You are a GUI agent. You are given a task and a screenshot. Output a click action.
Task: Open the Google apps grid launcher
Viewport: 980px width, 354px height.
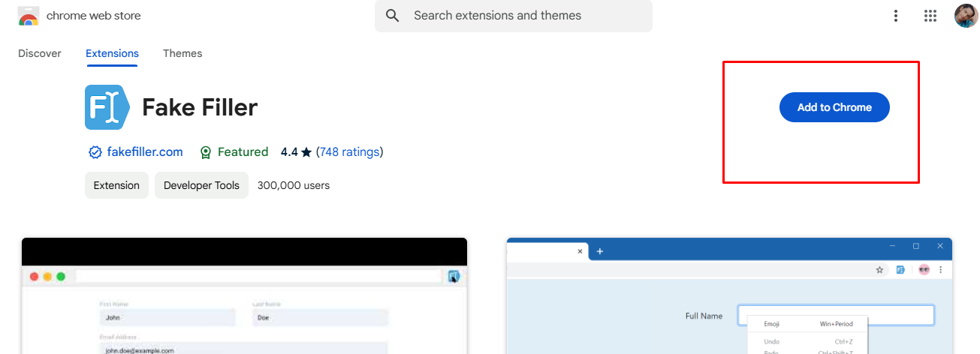pyautogui.click(x=930, y=16)
